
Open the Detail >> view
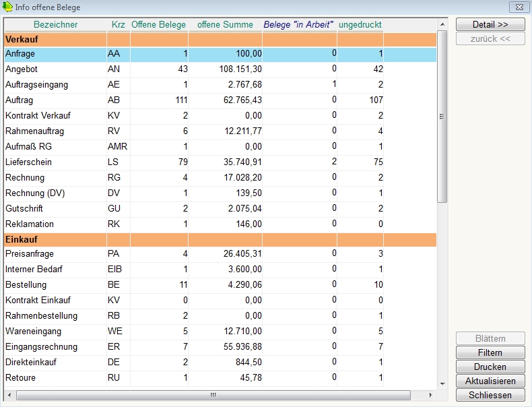tap(490, 24)
